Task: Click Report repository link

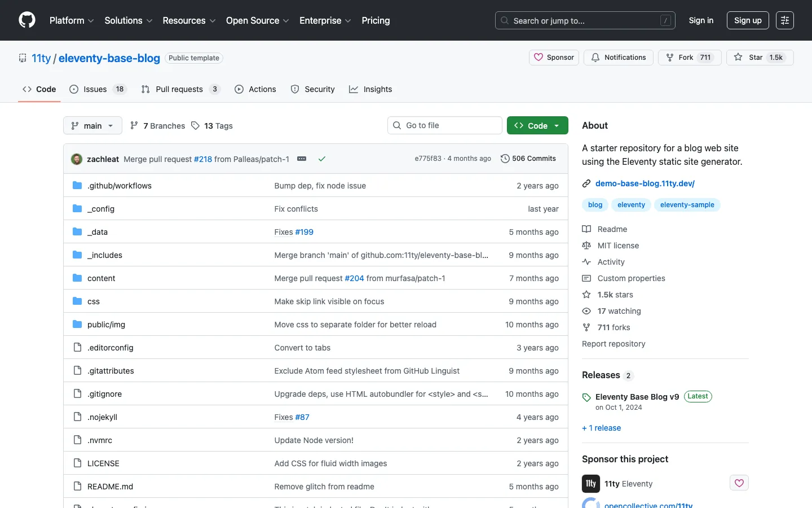Action: [614, 344]
